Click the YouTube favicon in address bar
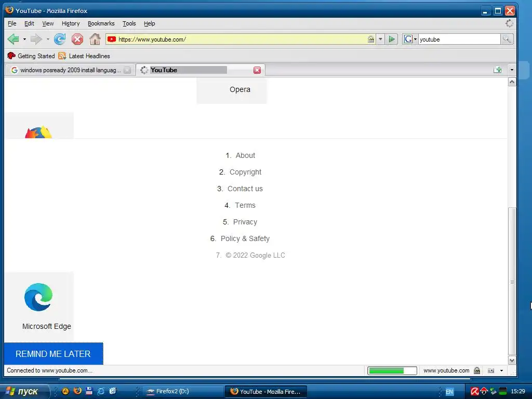The height and width of the screenshot is (399, 532). (x=112, y=39)
